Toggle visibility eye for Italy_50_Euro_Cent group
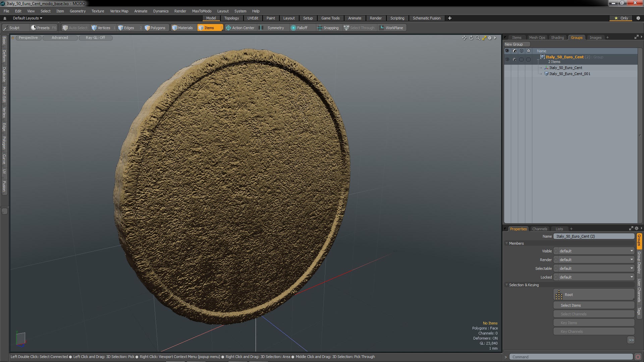 click(x=507, y=59)
